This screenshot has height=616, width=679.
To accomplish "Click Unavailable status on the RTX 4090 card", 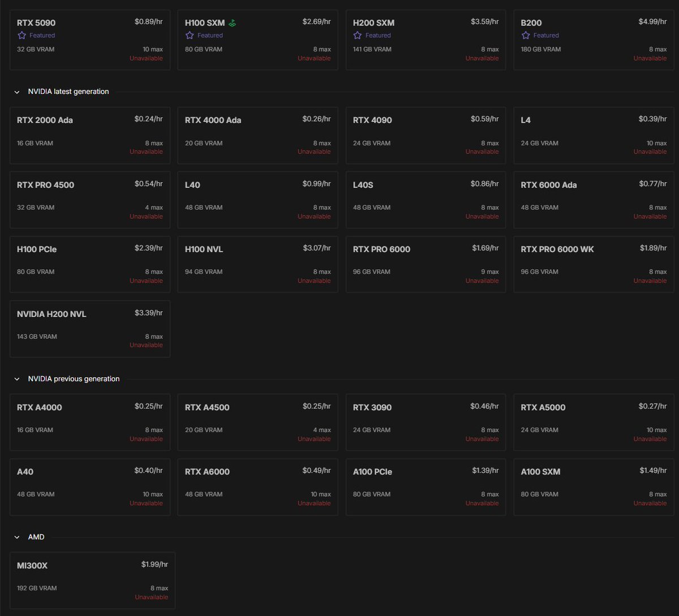I will click(x=482, y=152).
